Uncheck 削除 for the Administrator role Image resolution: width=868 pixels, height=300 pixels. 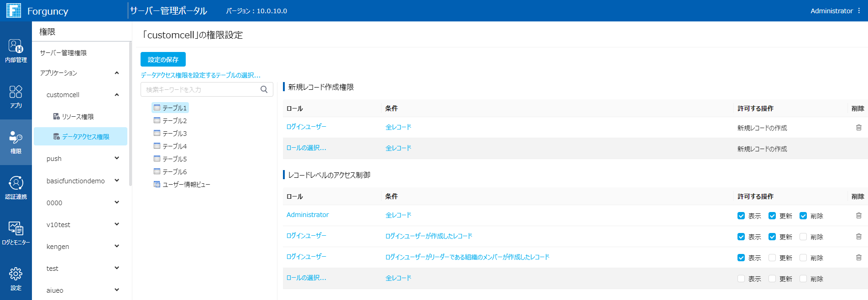point(803,216)
